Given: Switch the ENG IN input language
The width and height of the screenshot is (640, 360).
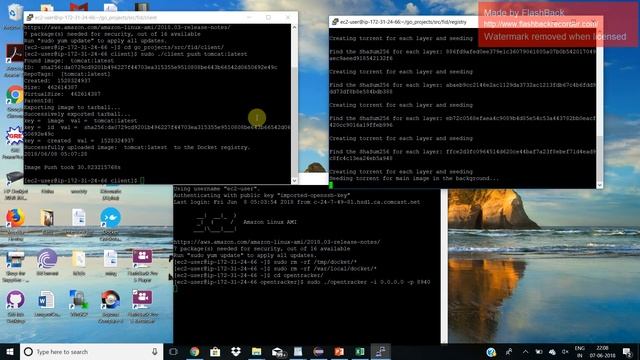Looking at the screenshot, I should 580,351.
